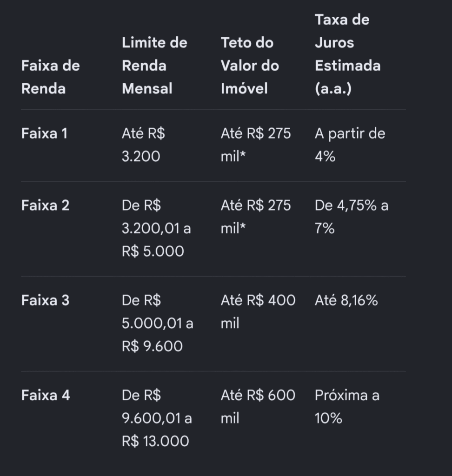Click the R$ 5.000,01 a R$ 9.600 cell
The width and height of the screenshot is (452, 476).
pos(158,324)
